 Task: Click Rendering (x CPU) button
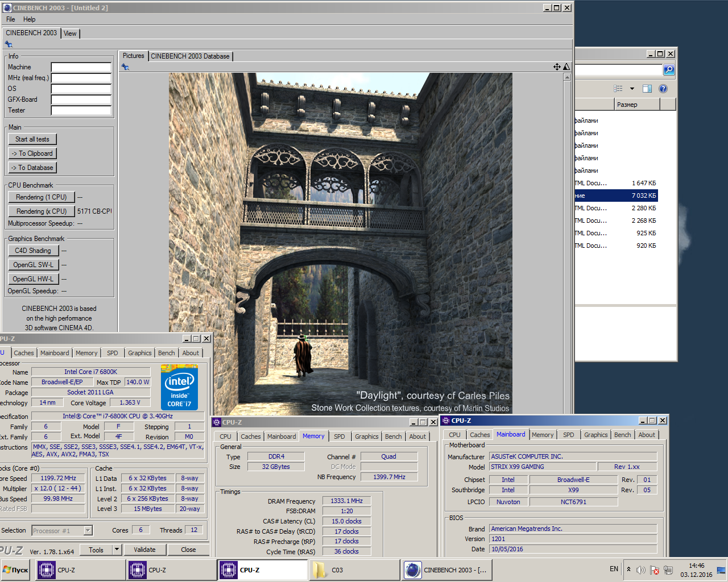(x=42, y=211)
